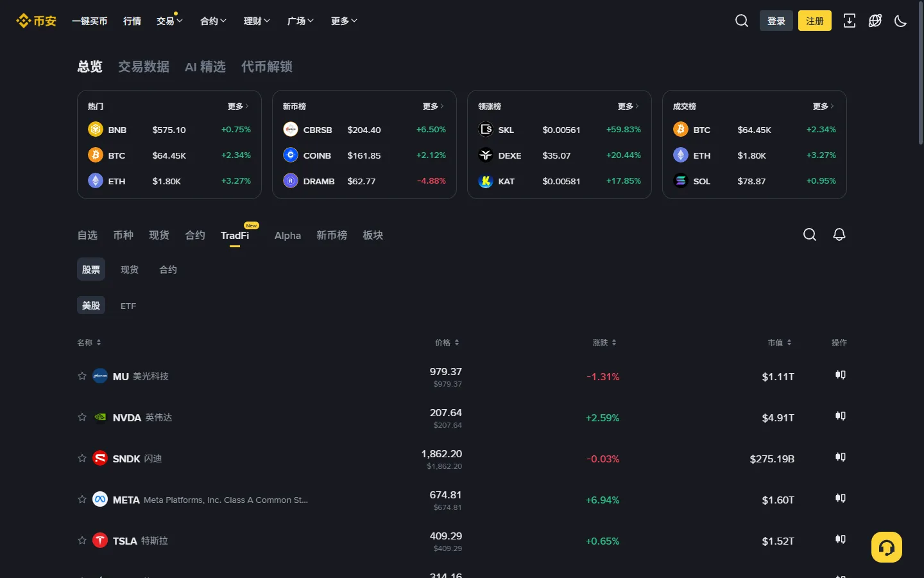
Task: Click the META logo icon in table
Action: [100, 500]
